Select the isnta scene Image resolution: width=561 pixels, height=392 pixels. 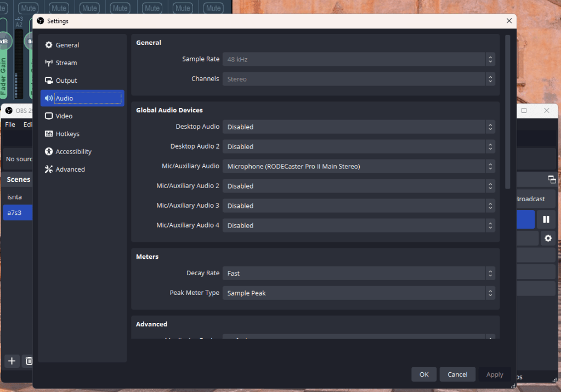[x=18, y=197]
